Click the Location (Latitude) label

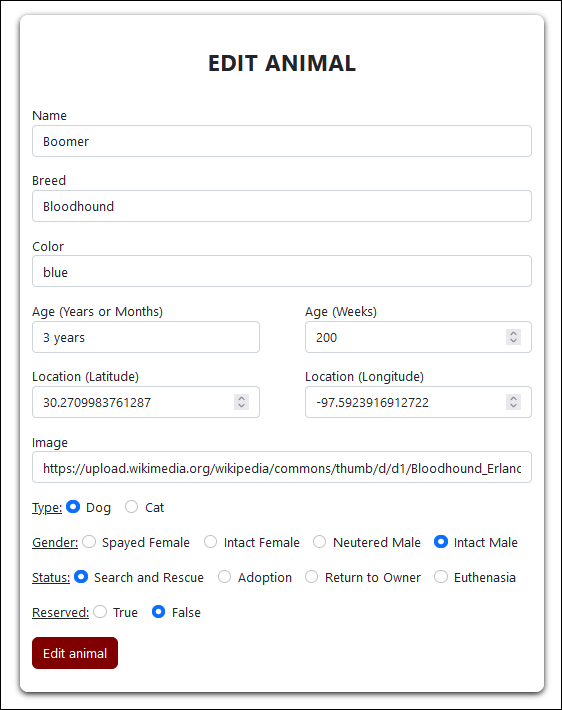point(86,377)
